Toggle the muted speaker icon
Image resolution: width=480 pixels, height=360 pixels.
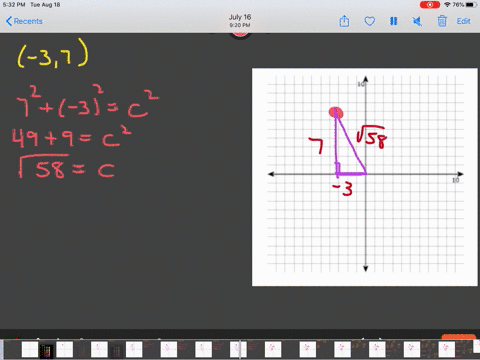pyautogui.click(x=417, y=21)
